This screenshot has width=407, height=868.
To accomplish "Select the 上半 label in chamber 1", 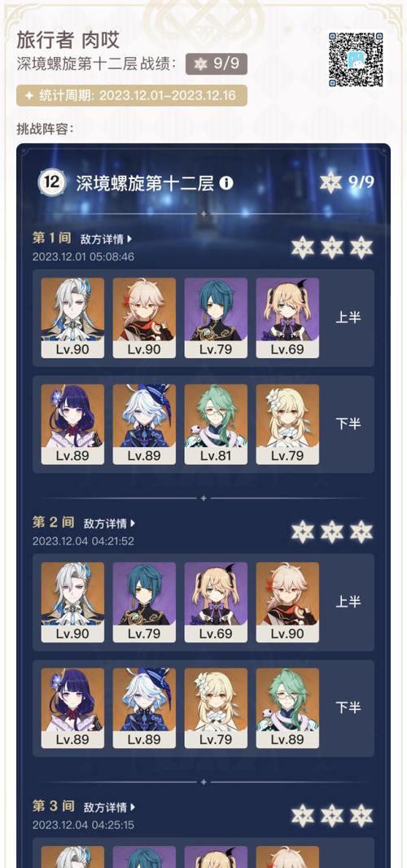I will coord(348,318).
